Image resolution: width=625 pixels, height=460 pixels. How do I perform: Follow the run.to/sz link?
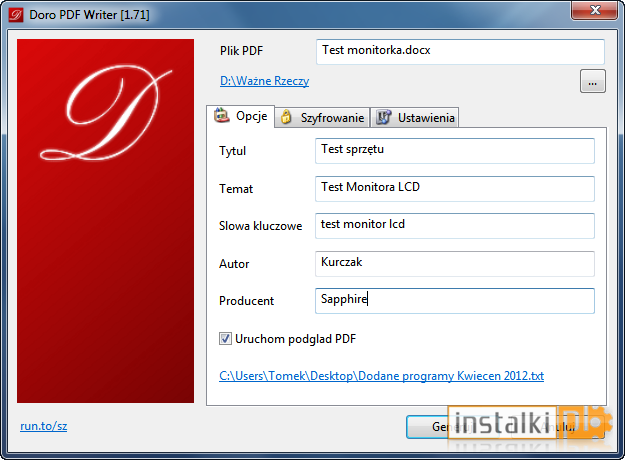point(43,426)
